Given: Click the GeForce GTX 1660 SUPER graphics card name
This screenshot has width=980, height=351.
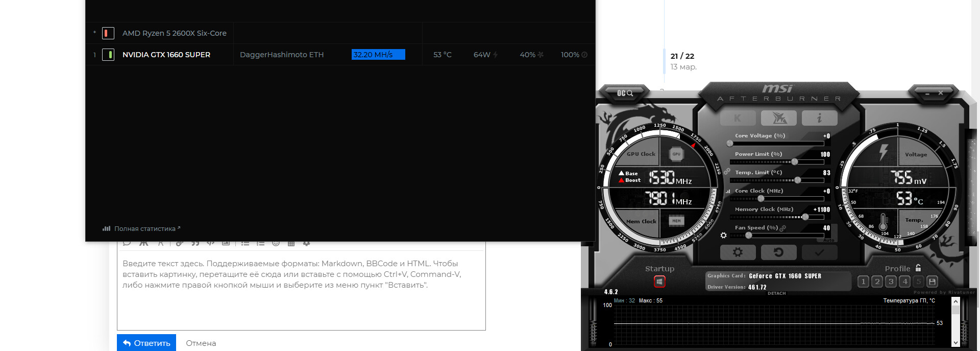Looking at the screenshot, I should (785, 276).
